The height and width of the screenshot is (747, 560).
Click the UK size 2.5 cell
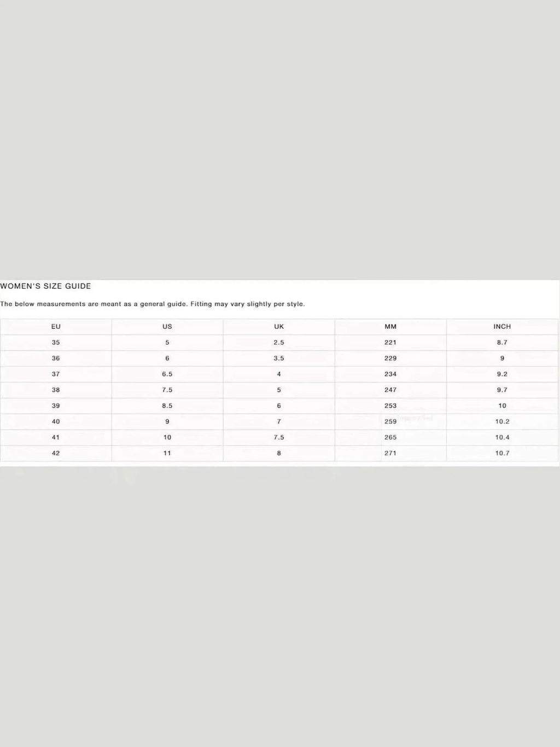click(279, 343)
